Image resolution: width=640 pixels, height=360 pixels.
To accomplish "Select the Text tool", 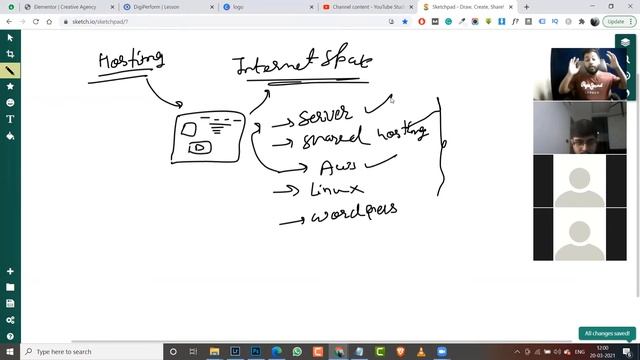I will pyautogui.click(x=10, y=119).
